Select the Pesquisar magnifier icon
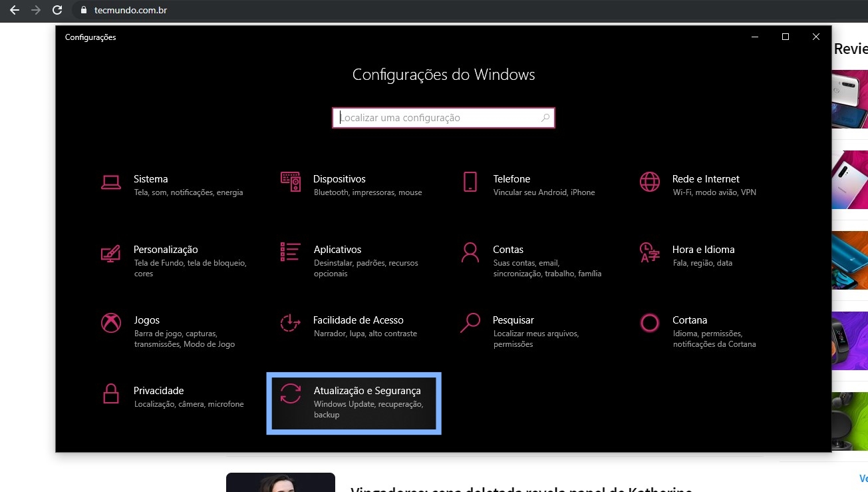 point(470,323)
